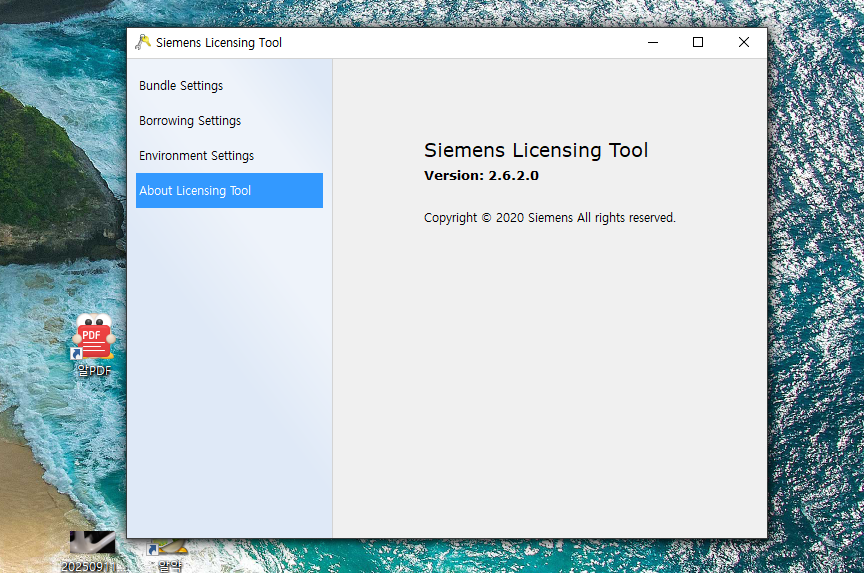Click the Siemens Licensing Tool heading
The width and height of the screenshot is (864, 573).
(536, 150)
